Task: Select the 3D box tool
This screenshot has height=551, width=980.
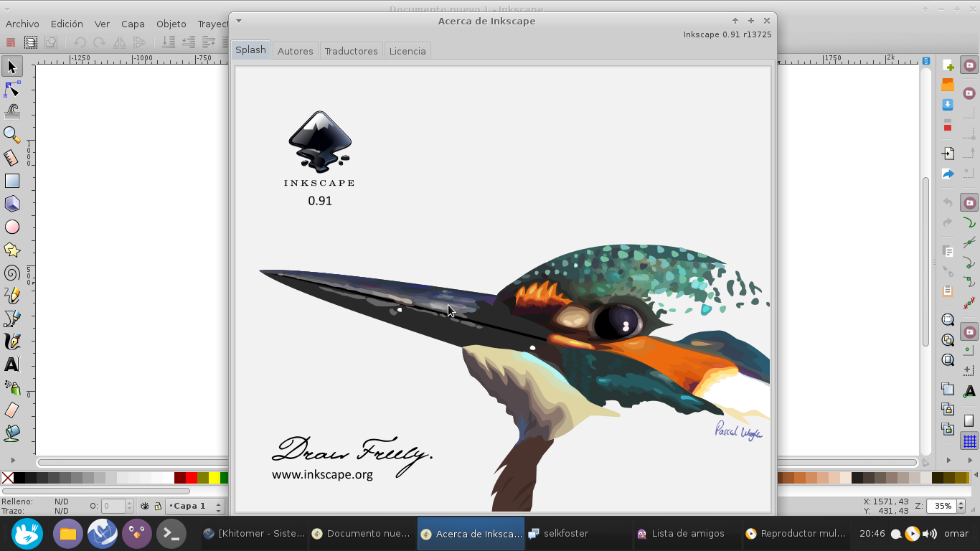Action: coord(11,204)
